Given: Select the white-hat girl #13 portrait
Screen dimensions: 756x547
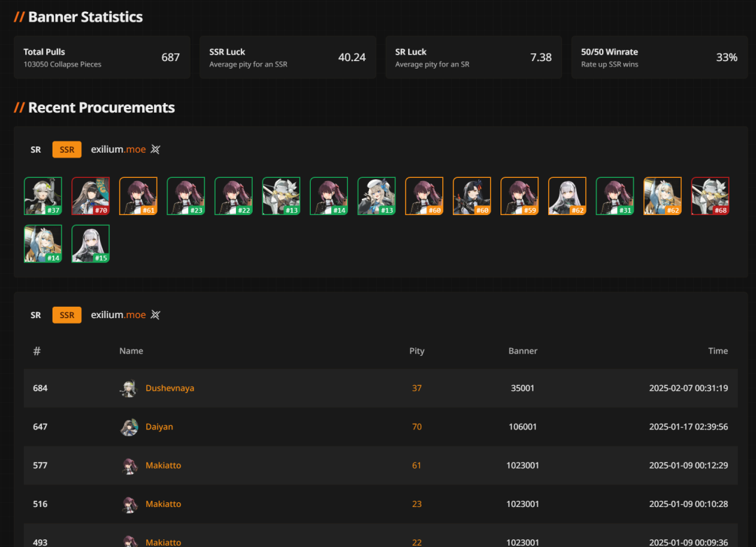Looking at the screenshot, I should click(377, 196).
